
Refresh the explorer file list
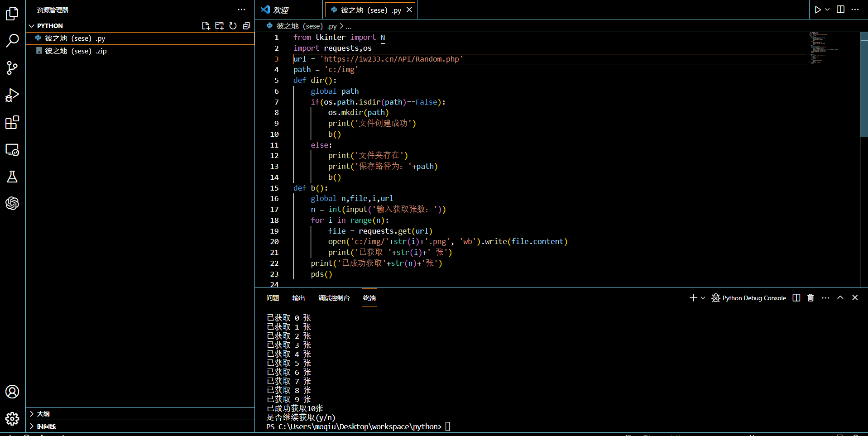click(233, 26)
